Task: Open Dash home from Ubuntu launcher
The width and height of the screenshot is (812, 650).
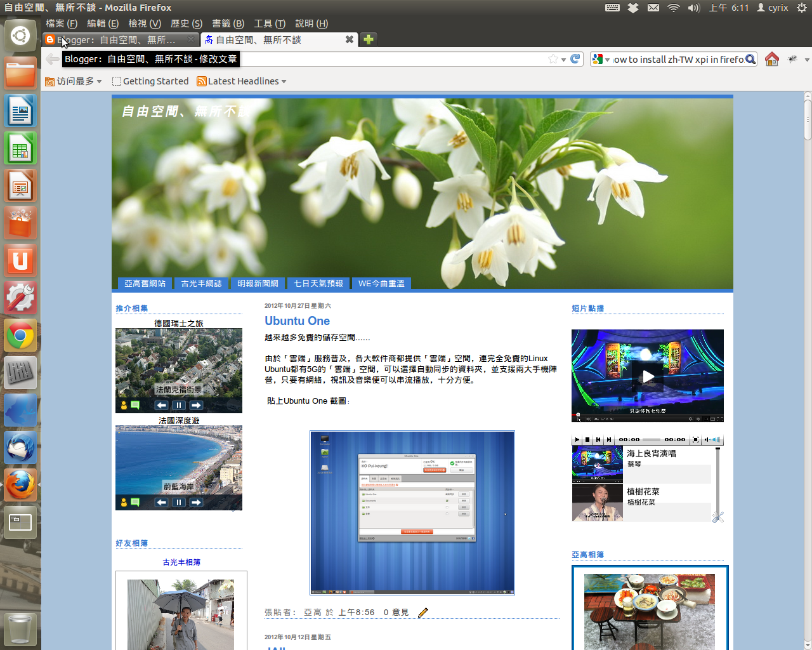Action: click(20, 36)
